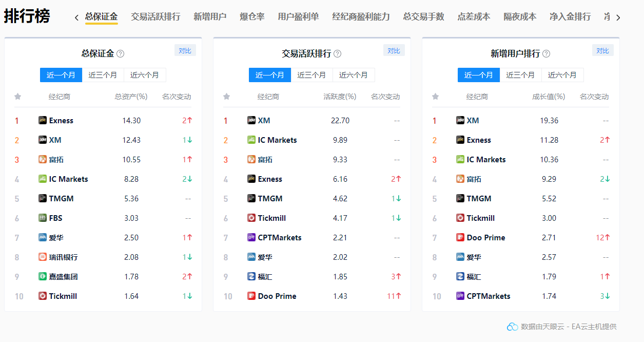The height and width of the screenshot is (342, 644).
Task: Select 近三个月 in 总保证金 card
Action: tap(103, 75)
